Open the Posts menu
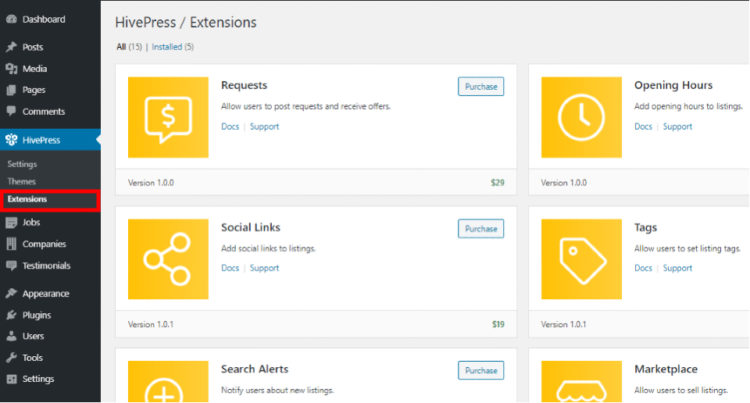This screenshot has height=403, width=750. coord(32,47)
